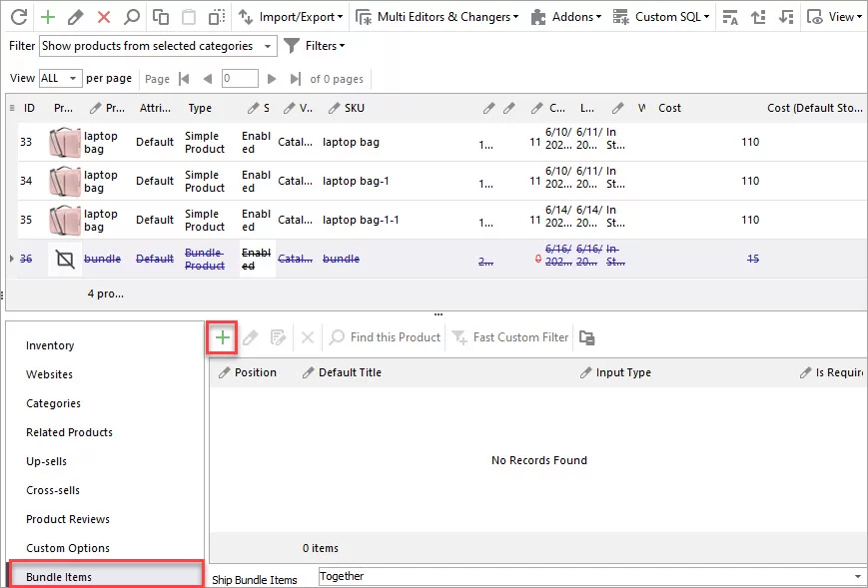Click the Fast Custom Filter button
This screenshot has width=868, height=588.
509,337
